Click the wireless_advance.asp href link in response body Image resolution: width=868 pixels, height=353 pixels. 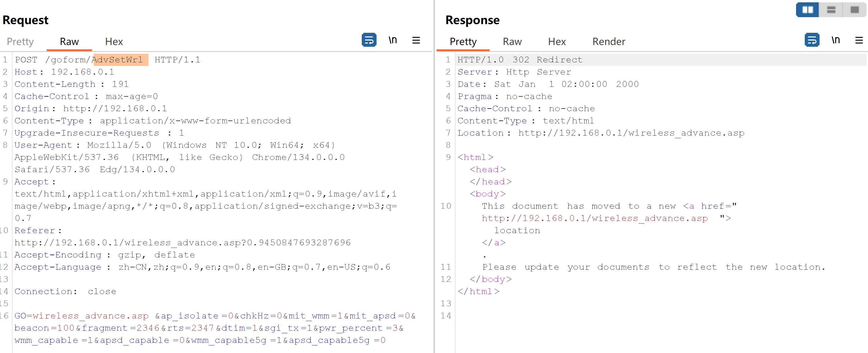click(x=594, y=218)
